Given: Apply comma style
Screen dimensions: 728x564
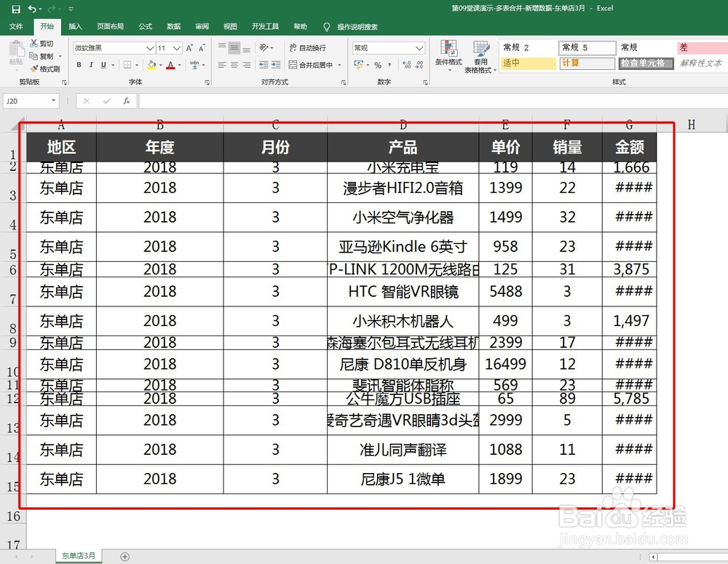Looking at the screenshot, I should [x=389, y=65].
